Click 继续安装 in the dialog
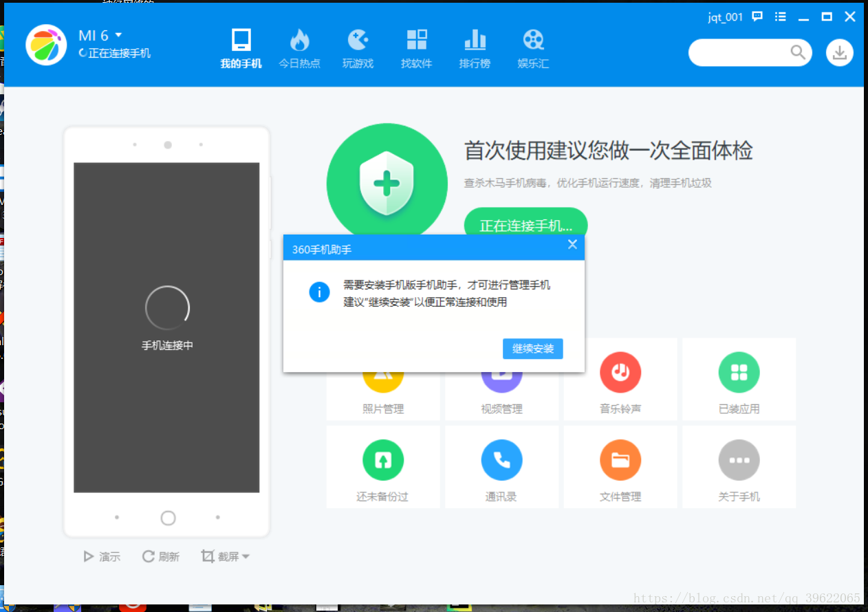 (x=533, y=349)
